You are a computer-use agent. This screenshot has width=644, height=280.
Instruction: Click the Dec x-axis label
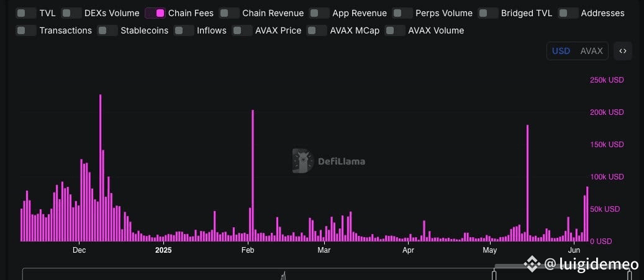coord(79,250)
